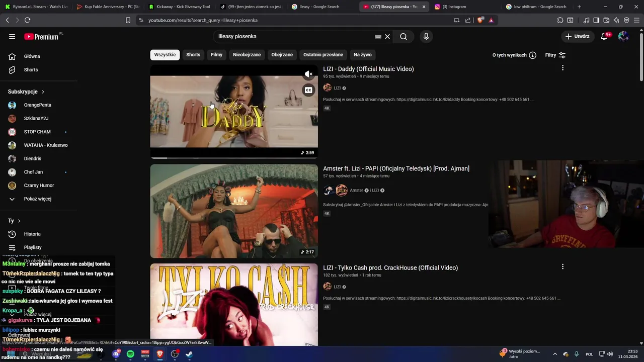Open the YouTube hamburger guide menu
This screenshot has height=362, width=644.
click(x=12, y=36)
